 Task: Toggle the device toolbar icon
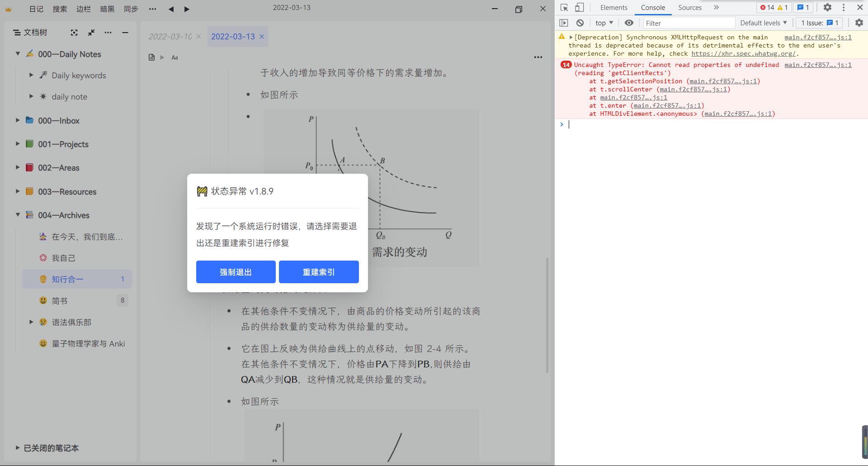(579, 7)
